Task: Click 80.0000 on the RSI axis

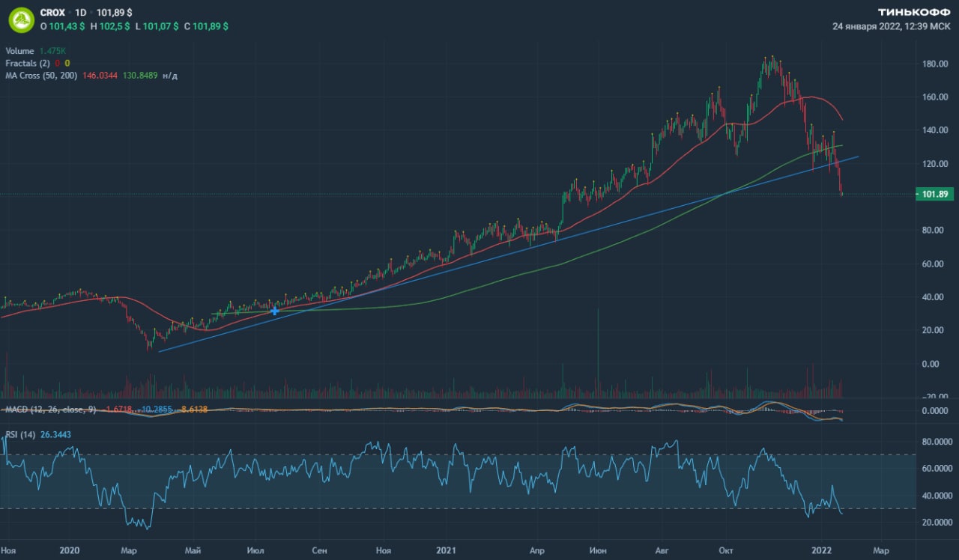Action: (x=936, y=442)
